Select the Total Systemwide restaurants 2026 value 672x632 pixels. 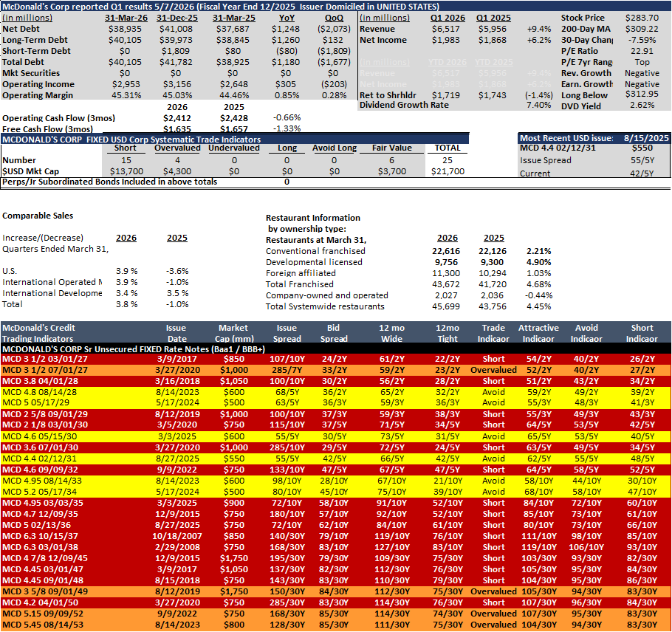pos(446,307)
